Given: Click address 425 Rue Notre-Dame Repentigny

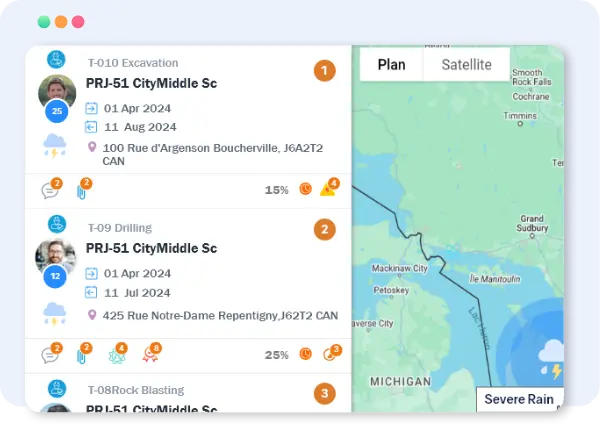Looking at the screenshot, I should click(x=220, y=315).
